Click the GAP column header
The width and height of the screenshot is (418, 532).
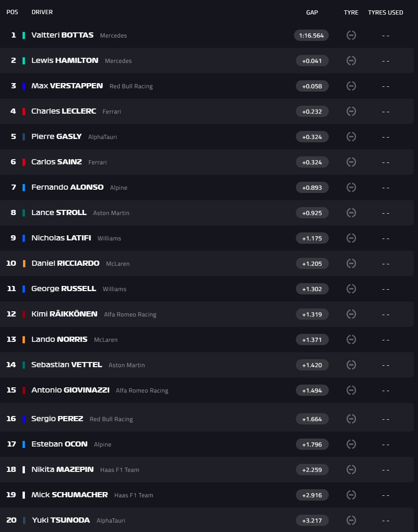(x=312, y=13)
